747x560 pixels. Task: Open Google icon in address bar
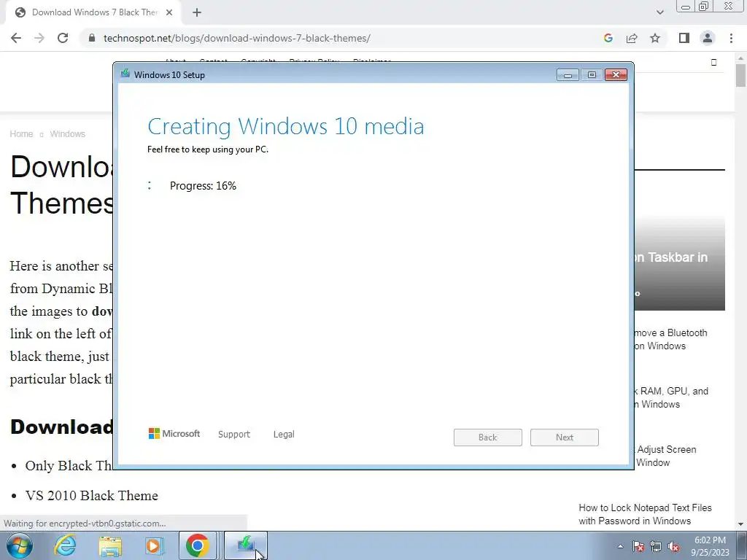pyautogui.click(x=608, y=38)
